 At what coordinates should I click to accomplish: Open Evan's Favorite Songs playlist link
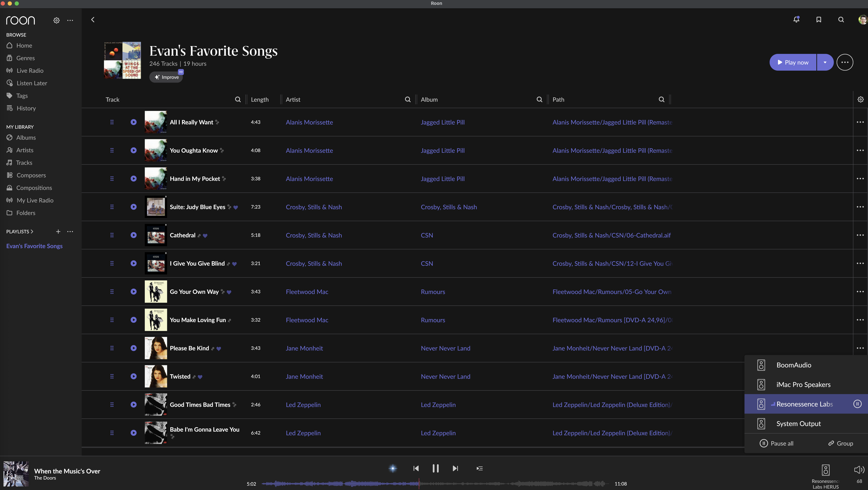34,246
